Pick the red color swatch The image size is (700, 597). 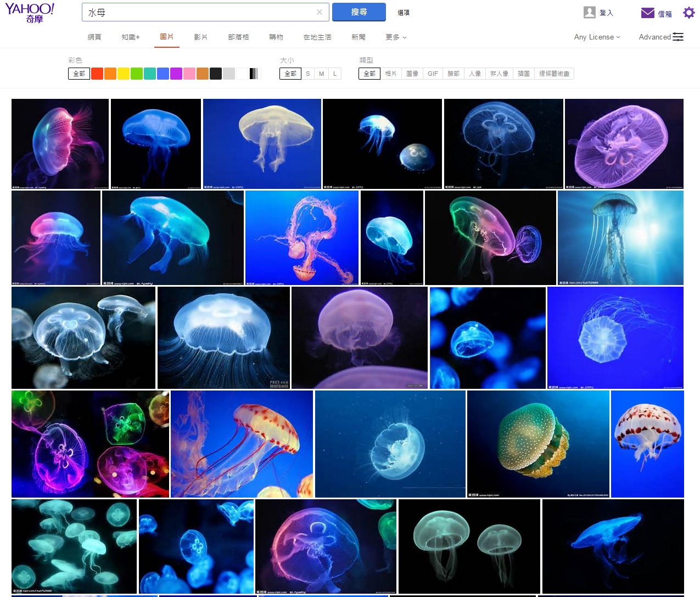click(x=97, y=74)
